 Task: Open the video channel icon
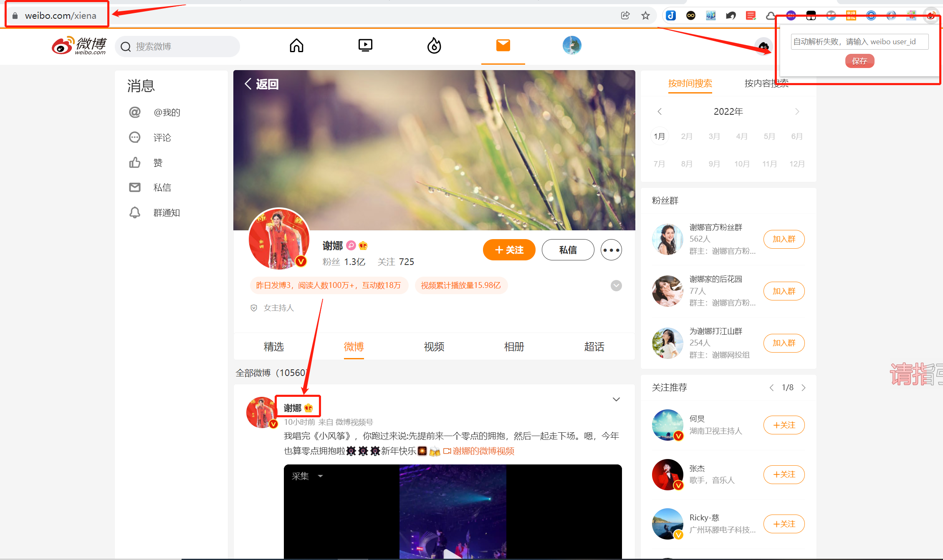pos(365,45)
